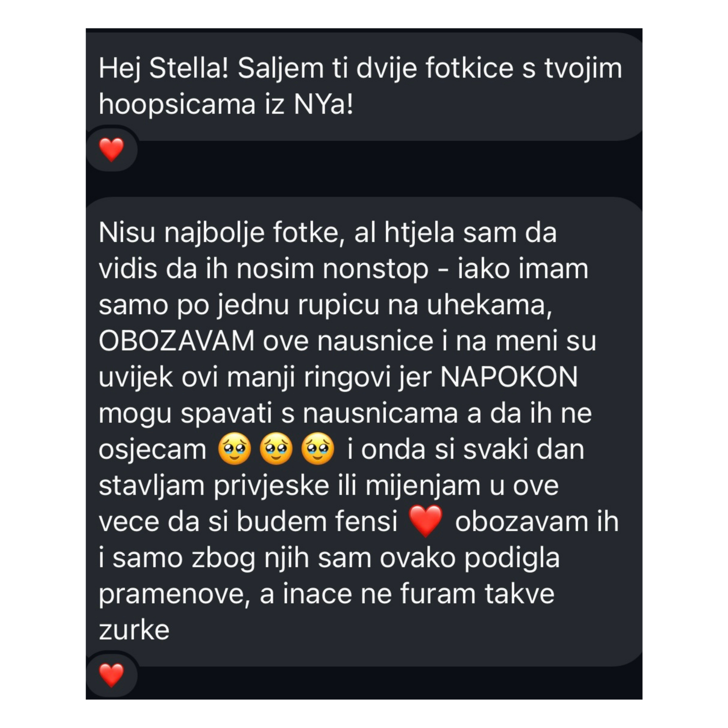Click the uppercase word "OBOZAVAM"
Viewport: 728px width, 728px height.
coord(176,341)
